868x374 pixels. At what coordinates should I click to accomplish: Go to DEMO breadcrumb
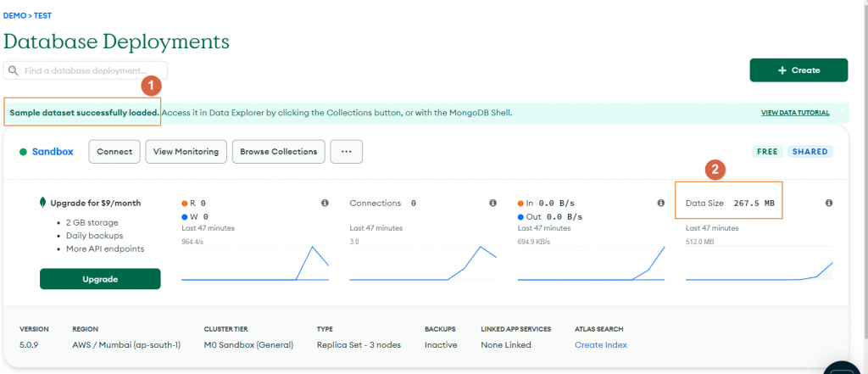[x=14, y=15]
